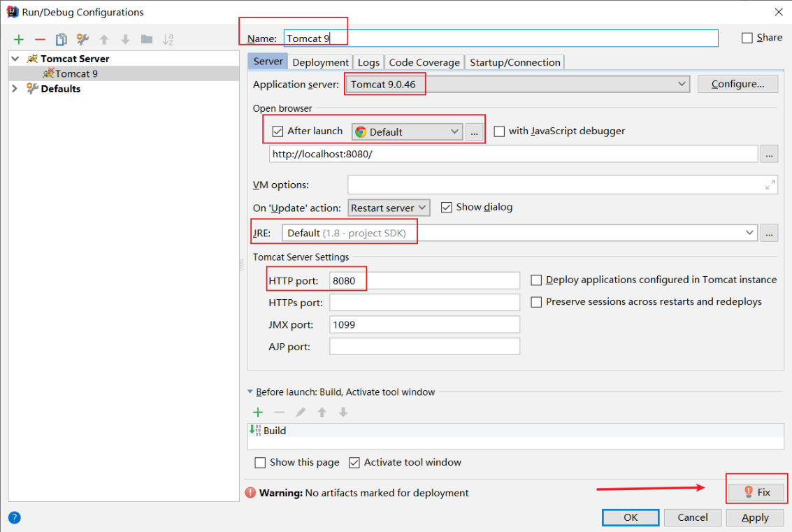The width and height of the screenshot is (792, 532).
Task: Switch to the Deployment tab
Action: pos(320,62)
